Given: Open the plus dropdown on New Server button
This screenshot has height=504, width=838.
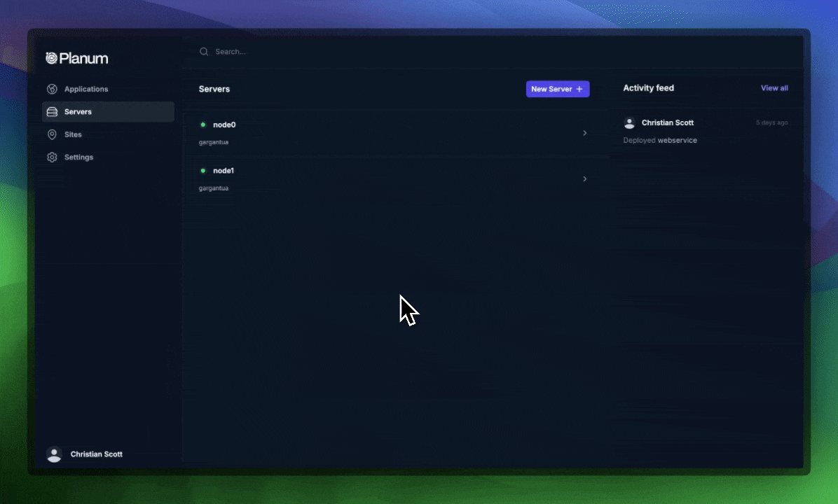Looking at the screenshot, I should click(x=579, y=89).
